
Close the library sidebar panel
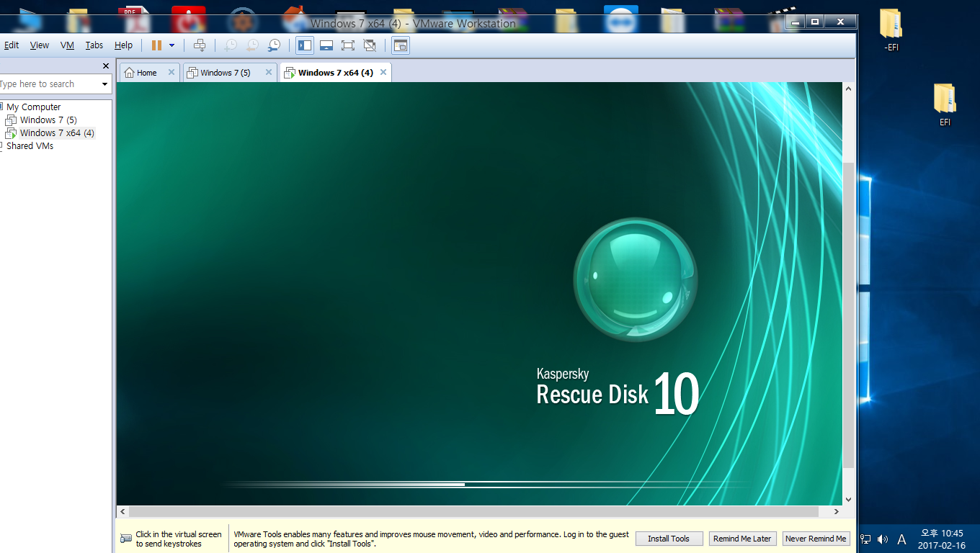[105, 66]
